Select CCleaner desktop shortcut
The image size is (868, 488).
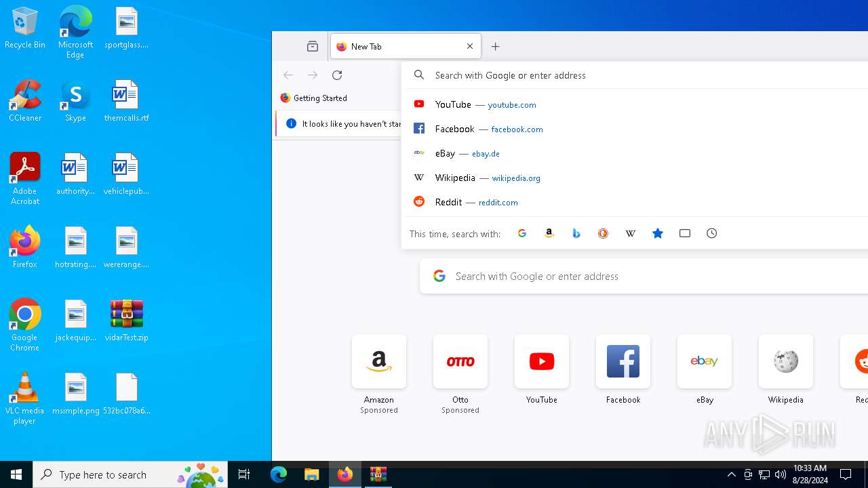click(25, 101)
